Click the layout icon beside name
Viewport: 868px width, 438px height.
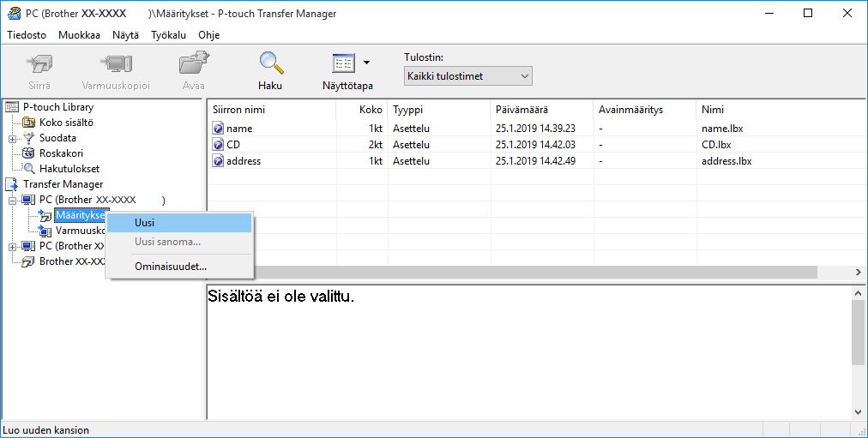click(218, 129)
